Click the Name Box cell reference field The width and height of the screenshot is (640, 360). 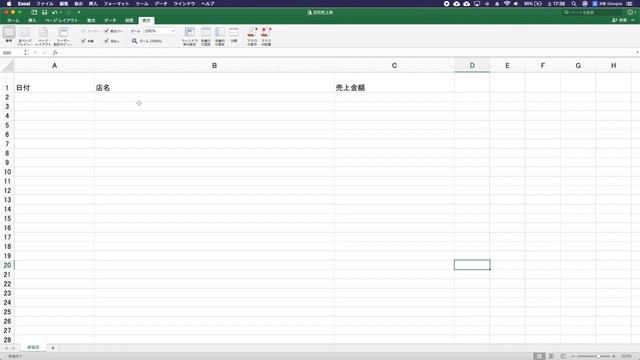coord(12,53)
